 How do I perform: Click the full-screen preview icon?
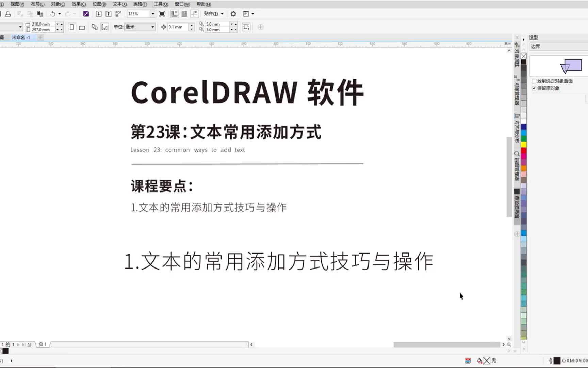tap(162, 14)
